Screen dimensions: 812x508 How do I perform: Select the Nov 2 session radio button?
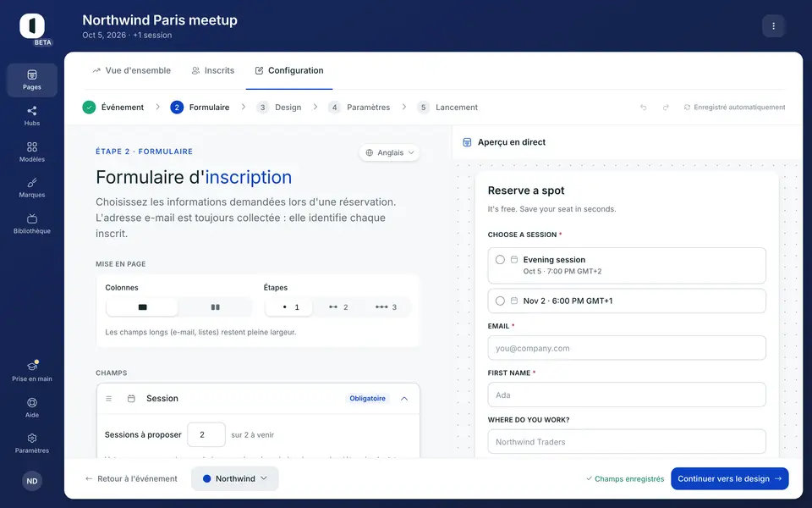point(500,301)
